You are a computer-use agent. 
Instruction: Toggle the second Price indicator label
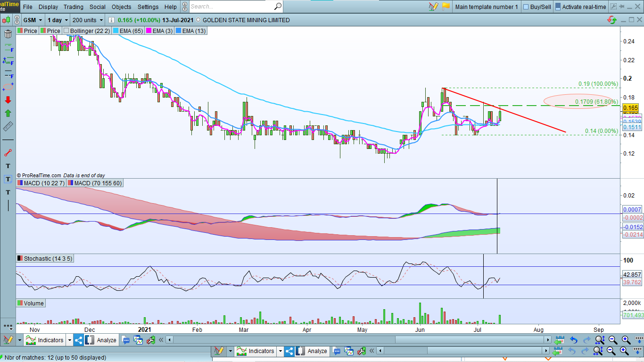[50, 31]
